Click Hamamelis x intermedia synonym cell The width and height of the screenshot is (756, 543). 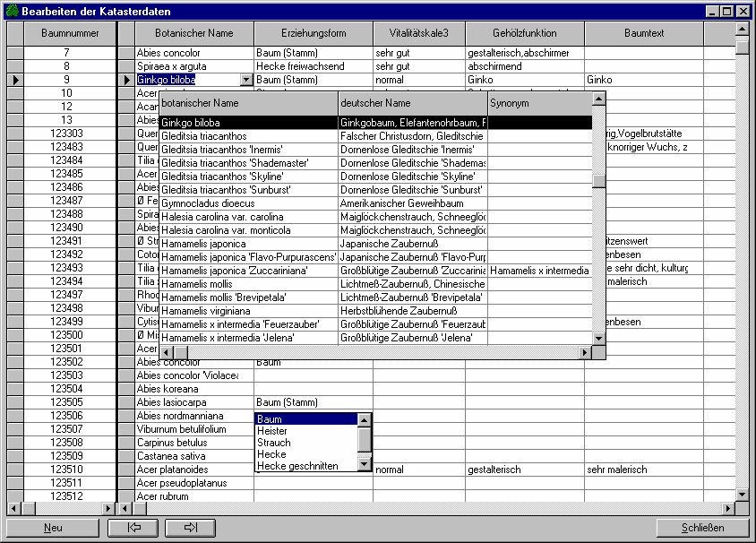tap(540, 271)
